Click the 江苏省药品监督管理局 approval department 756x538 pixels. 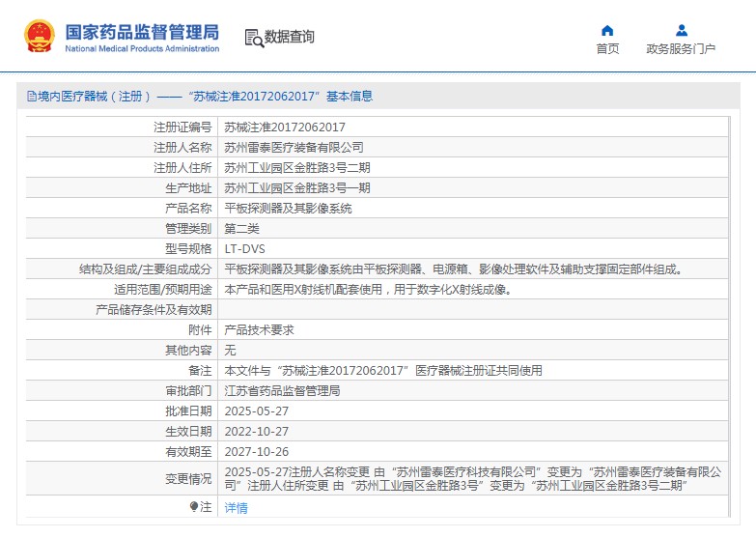282,390
